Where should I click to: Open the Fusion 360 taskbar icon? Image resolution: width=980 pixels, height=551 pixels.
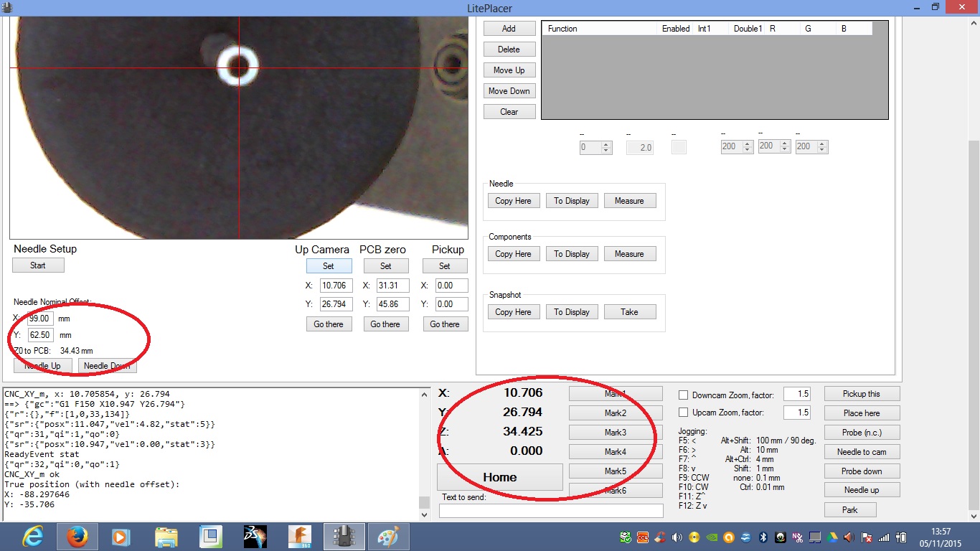(299, 536)
